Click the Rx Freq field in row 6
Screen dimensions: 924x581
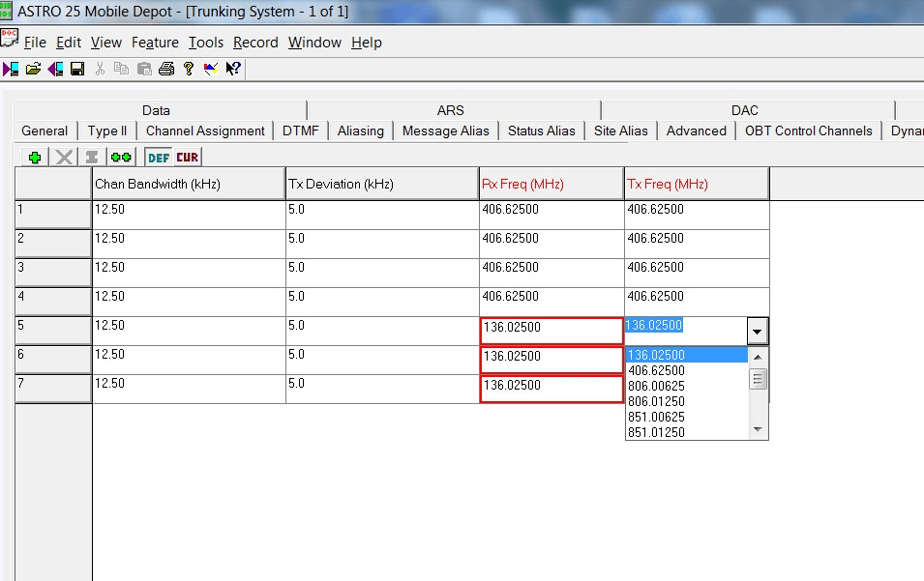pos(551,361)
